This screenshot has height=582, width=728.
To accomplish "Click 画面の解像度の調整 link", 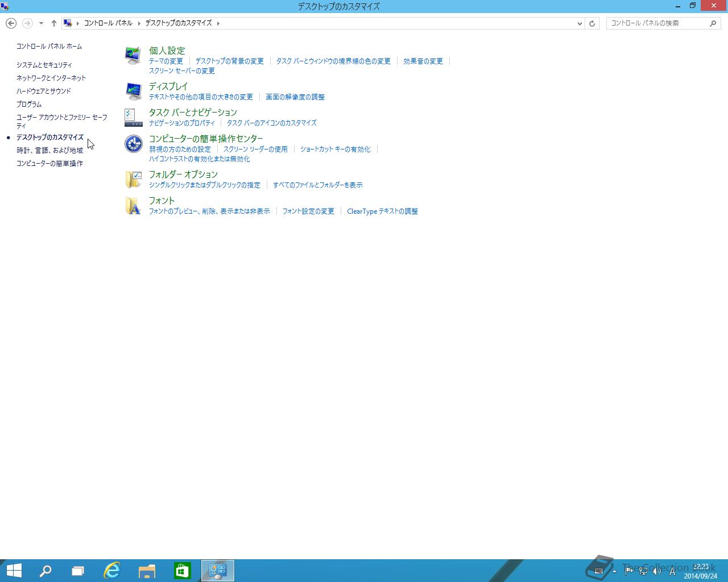I will click(295, 97).
